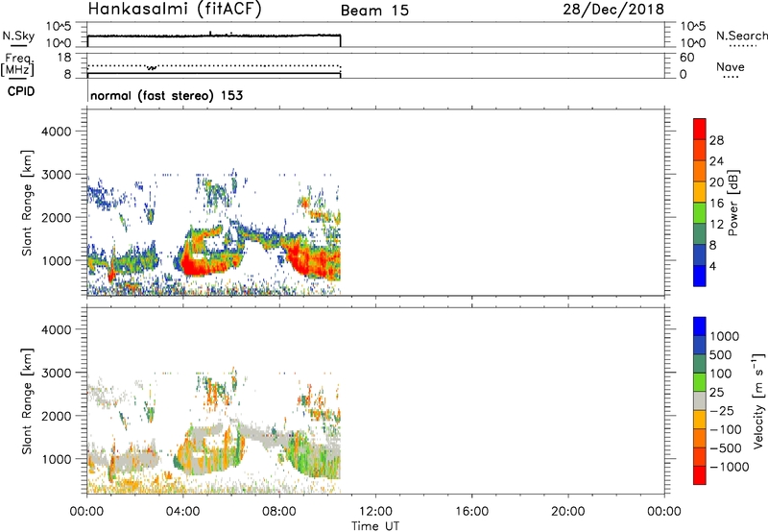The height and width of the screenshot is (532, 768).
Task: Click the dark blue top Velocity colorbar segment
Action: click(700, 326)
